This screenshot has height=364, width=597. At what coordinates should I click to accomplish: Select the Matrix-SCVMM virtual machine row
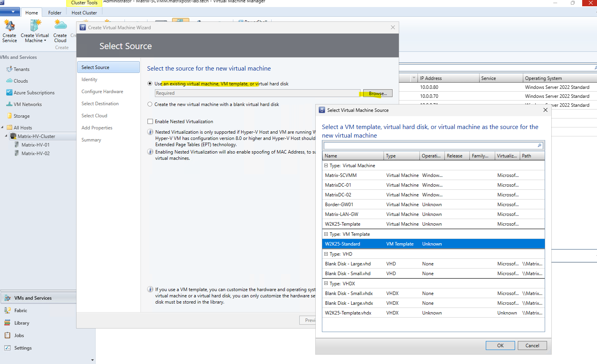point(434,175)
